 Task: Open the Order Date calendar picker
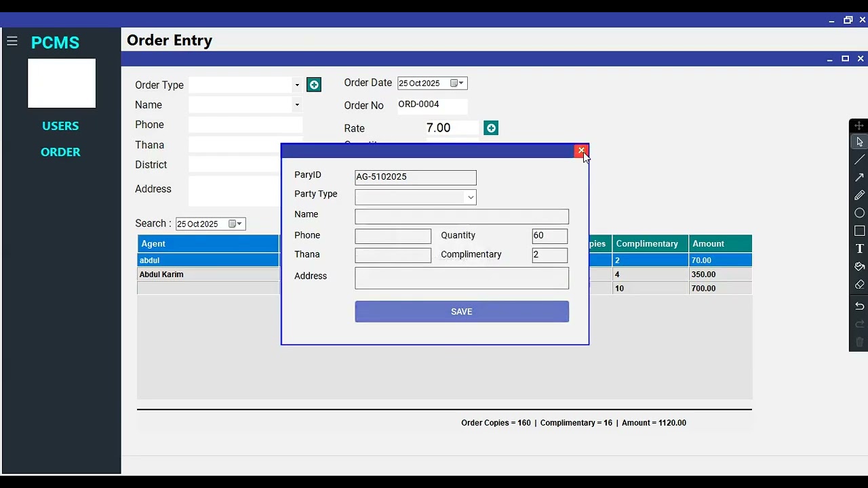(x=457, y=83)
